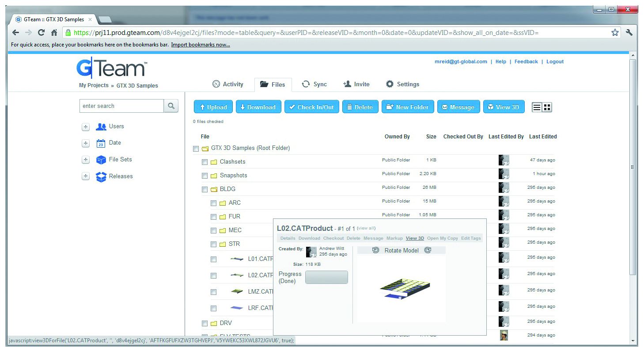The height and width of the screenshot is (352, 644).
Task: Click the GTeam logo
Action: [x=111, y=68]
